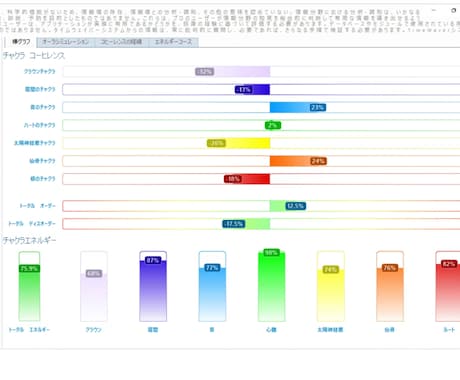Click the orange energy column showing 76%
The height and width of the screenshot is (380, 460).
tap(390, 286)
